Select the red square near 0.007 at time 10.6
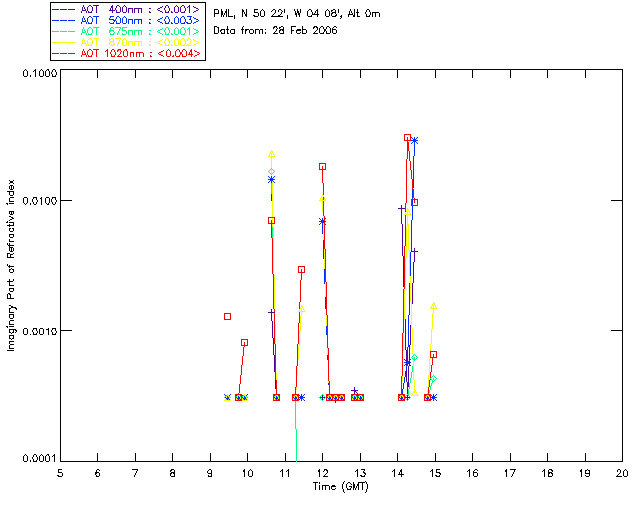Image resolution: width=640 pixels, height=512 pixels. [x=271, y=220]
